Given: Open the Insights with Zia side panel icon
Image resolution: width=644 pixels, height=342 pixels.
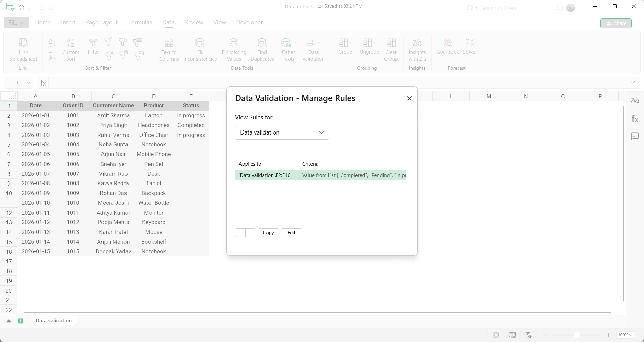Looking at the screenshot, I should click(x=635, y=100).
